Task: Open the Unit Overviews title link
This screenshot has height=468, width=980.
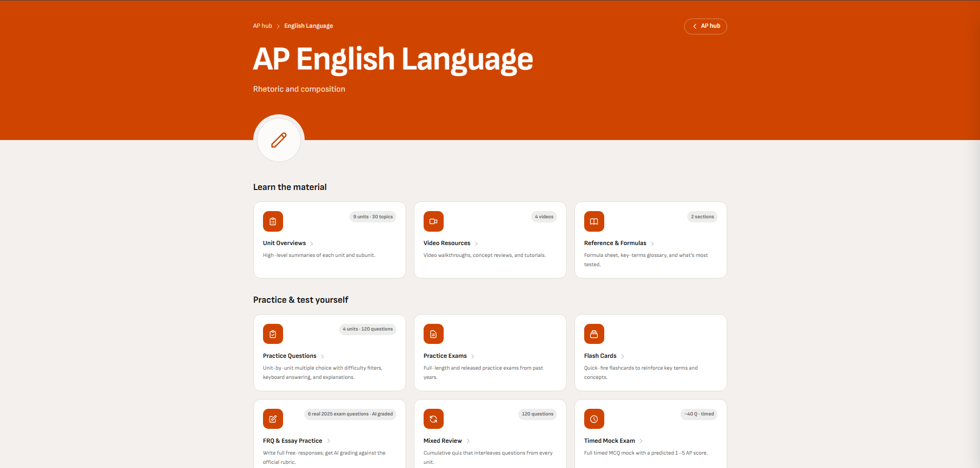Action: [x=284, y=243]
